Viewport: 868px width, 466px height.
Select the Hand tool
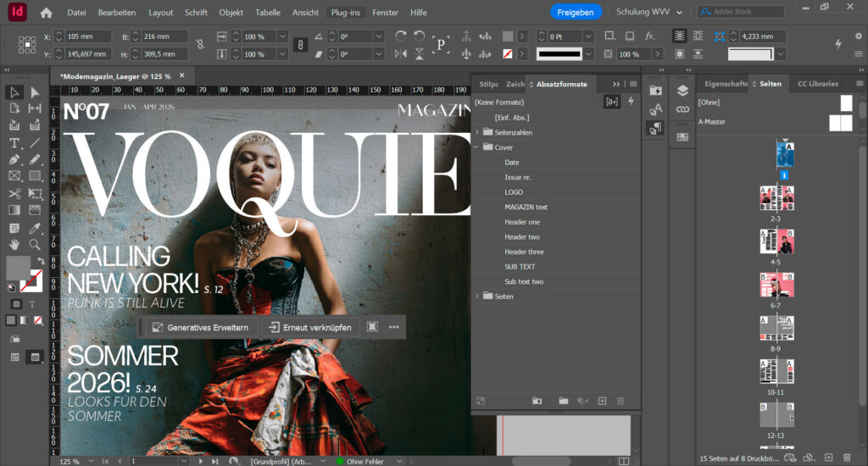[x=14, y=244]
